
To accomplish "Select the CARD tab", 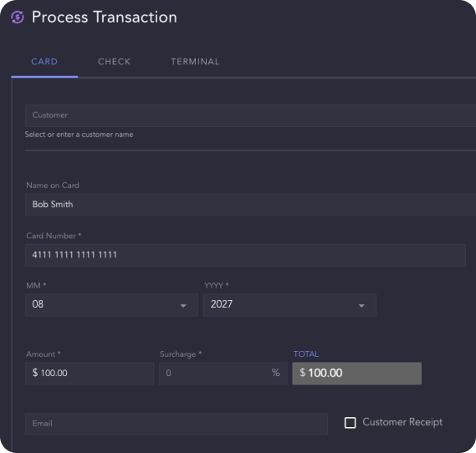I will pos(44,62).
